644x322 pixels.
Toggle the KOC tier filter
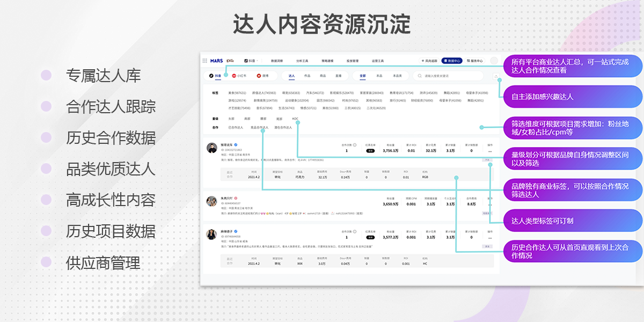tap(295, 119)
